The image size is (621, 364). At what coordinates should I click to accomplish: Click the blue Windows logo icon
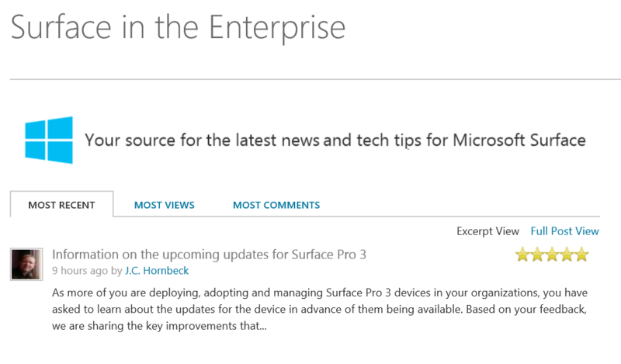(x=48, y=140)
